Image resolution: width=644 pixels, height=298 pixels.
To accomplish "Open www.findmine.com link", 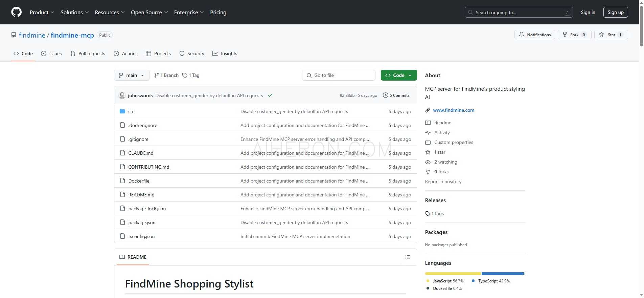I will pos(454,110).
